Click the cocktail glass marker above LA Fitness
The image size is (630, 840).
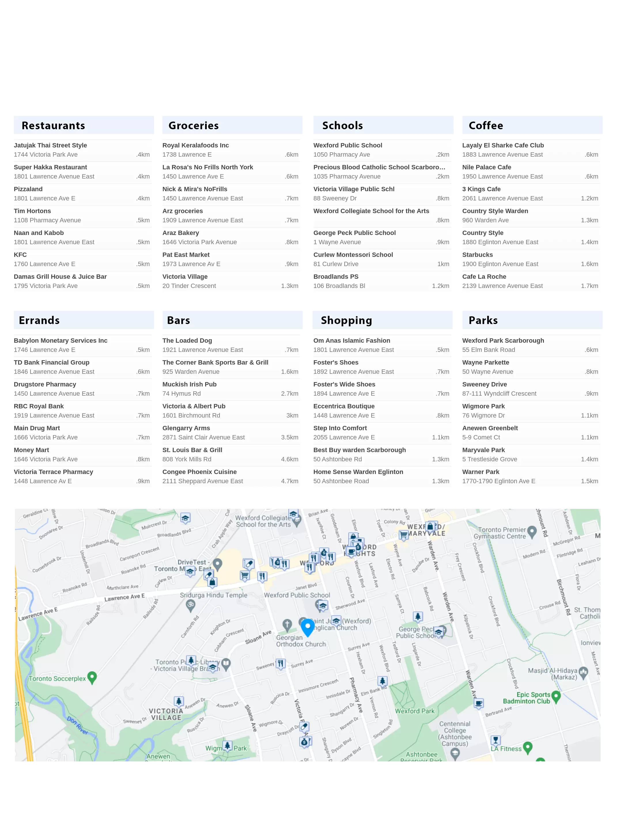point(495,740)
